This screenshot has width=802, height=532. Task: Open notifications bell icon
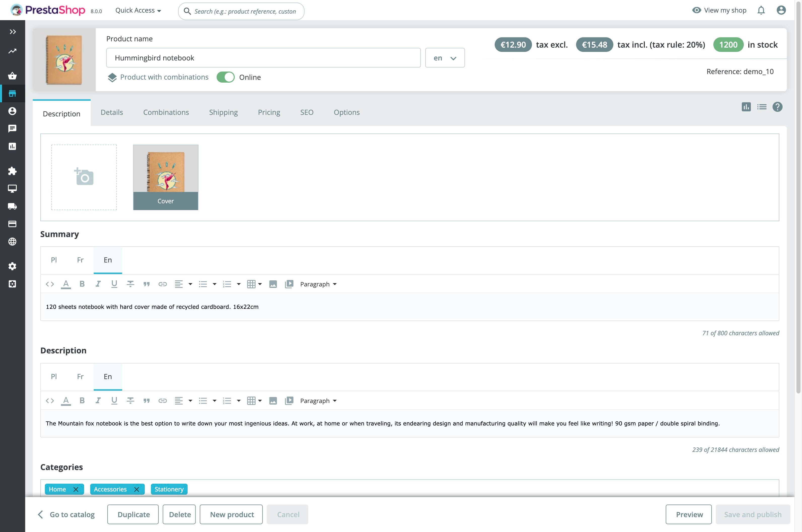coord(761,10)
